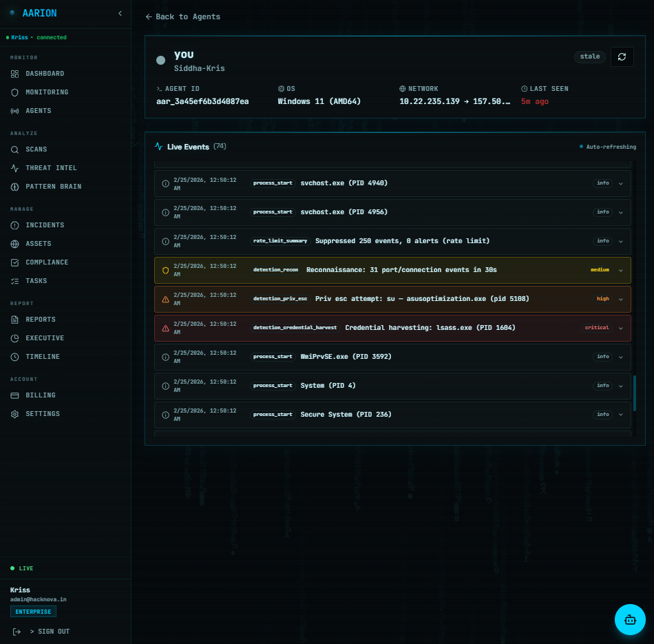Click the Pattern Brain icon
Viewport: 654px width, 644px height.
click(x=14, y=187)
